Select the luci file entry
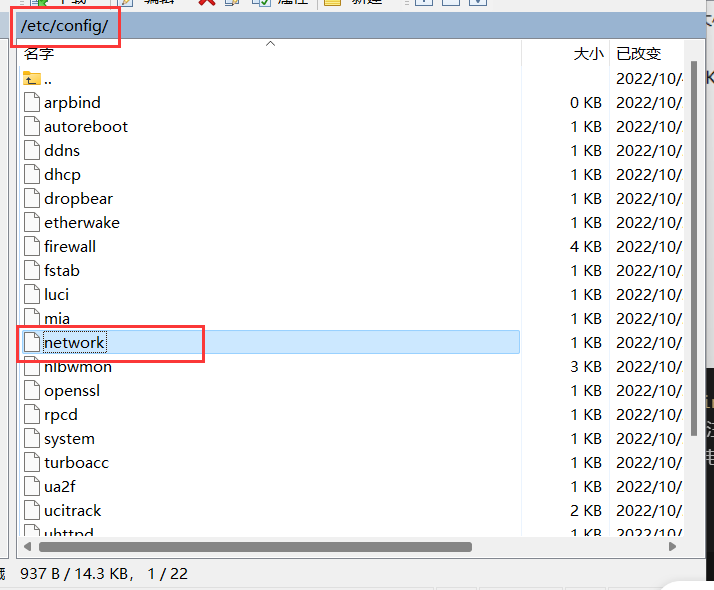This screenshot has width=714, height=590. (x=56, y=294)
